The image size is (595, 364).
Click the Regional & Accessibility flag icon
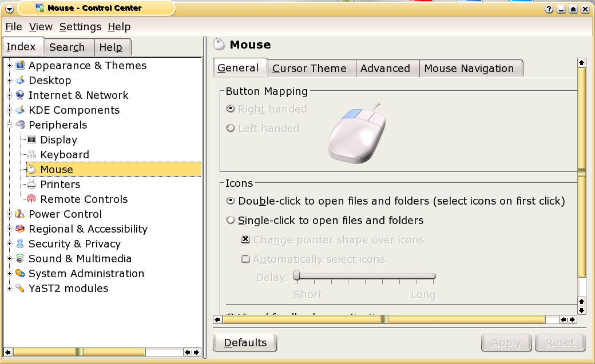20,229
